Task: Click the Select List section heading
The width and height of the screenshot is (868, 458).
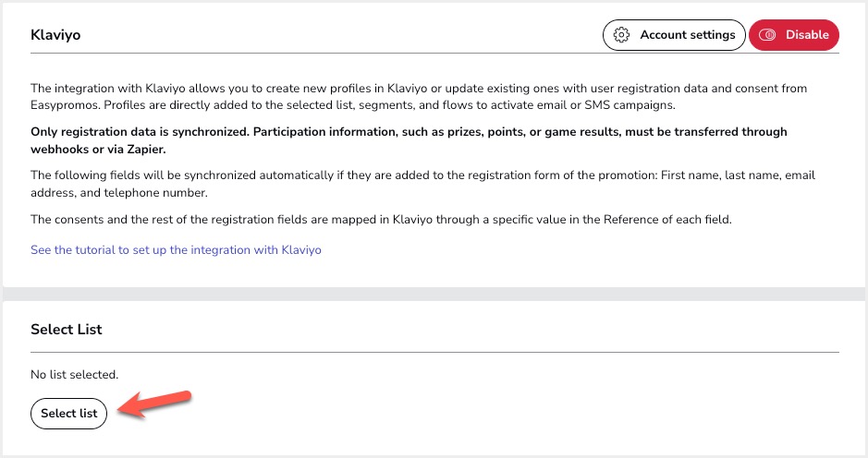Action: coord(66,329)
